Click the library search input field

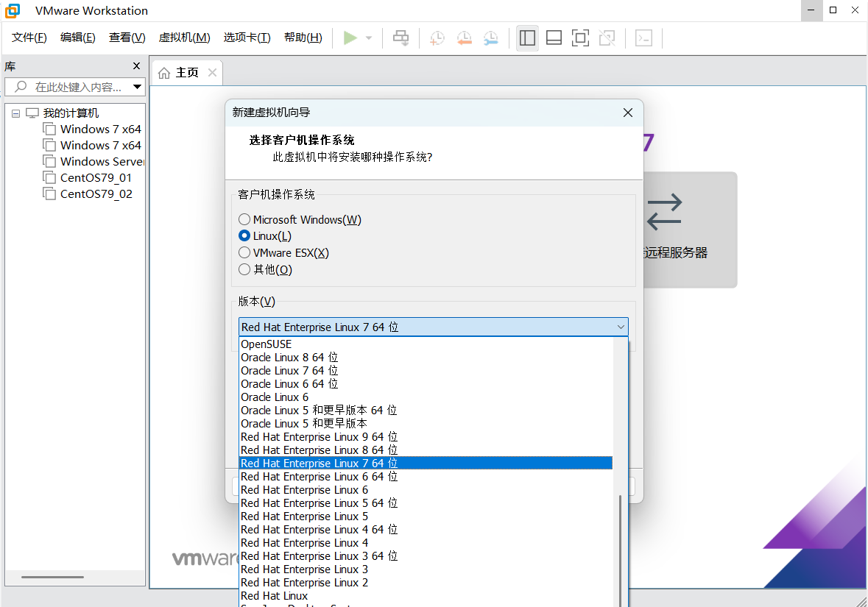pos(75,87)
